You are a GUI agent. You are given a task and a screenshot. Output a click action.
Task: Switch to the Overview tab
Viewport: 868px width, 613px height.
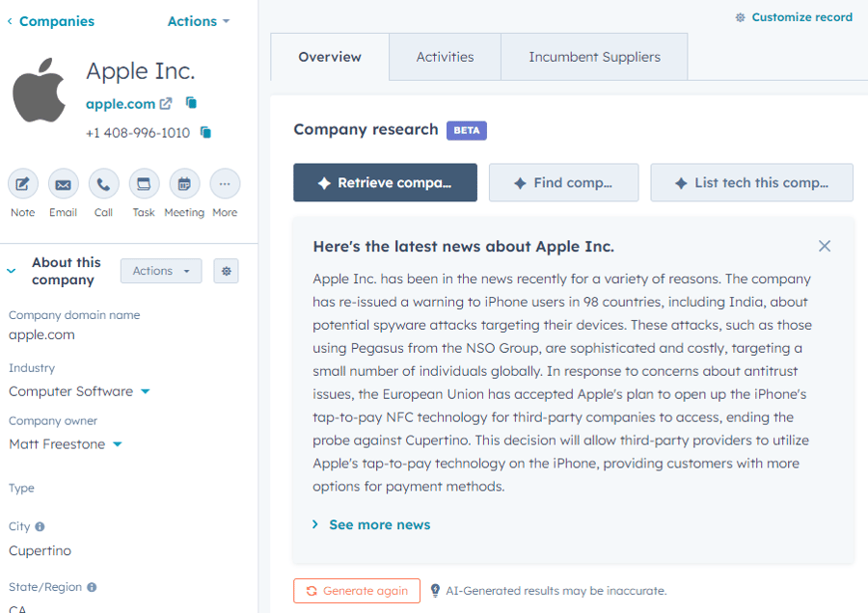click(330, 57)
